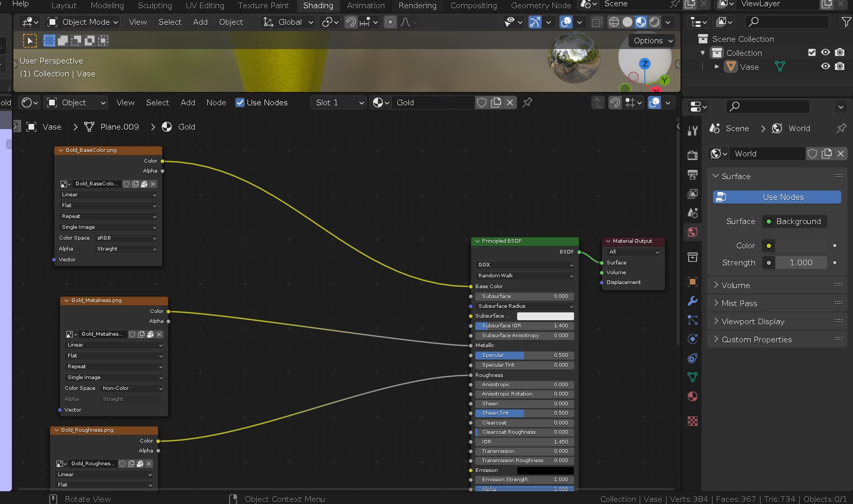The width and height of the screenshot is (853, 504).
Task: Open the View Layer properties tab
Action: (x=693, y=194)
